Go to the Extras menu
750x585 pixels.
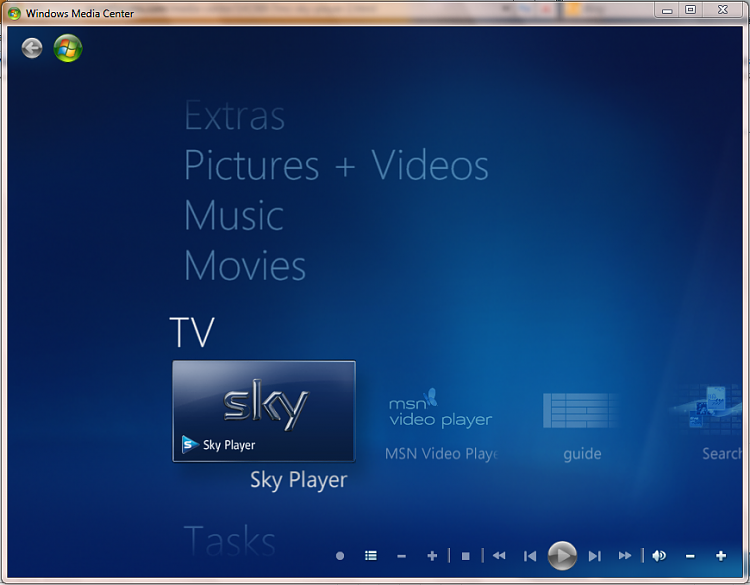[x=234, y=116]
